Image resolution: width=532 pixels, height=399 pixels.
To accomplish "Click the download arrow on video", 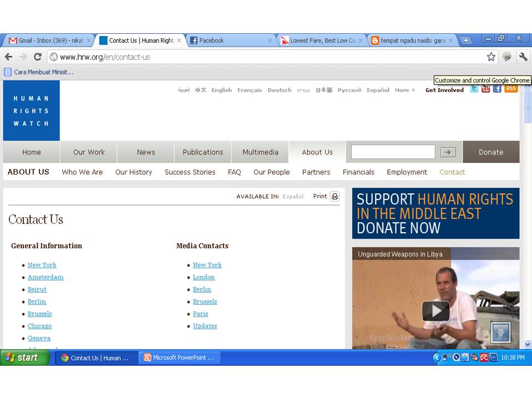I will tap(501, 332).
